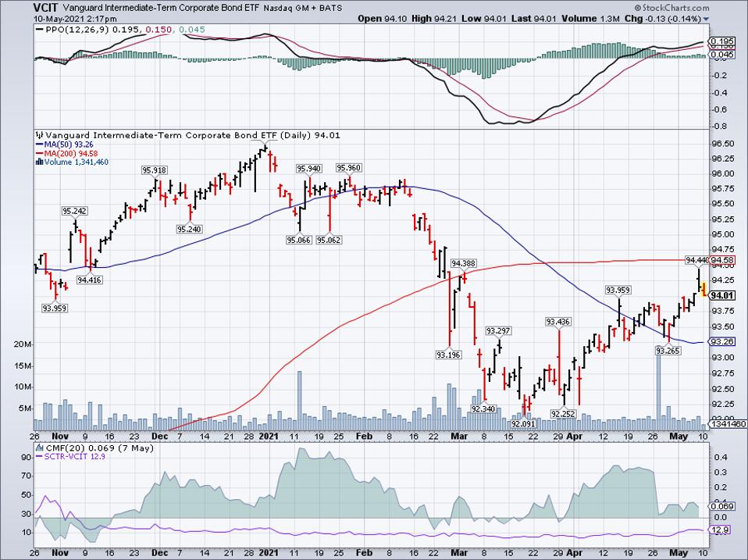The image size is (748, 560).
Task: Click the 12.9 SCTR axis tag
Action: (720, 530)
